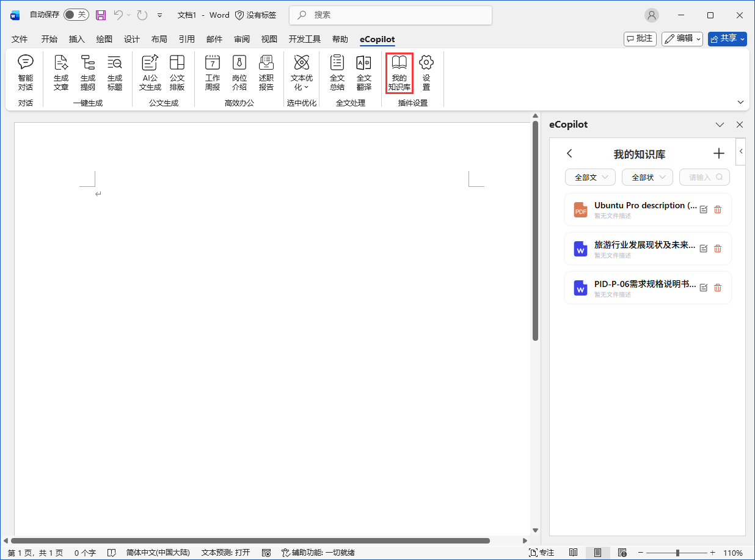Toggle the 自动保存 switch
This screenshot has width=755, height=560.
coord(76,15)
